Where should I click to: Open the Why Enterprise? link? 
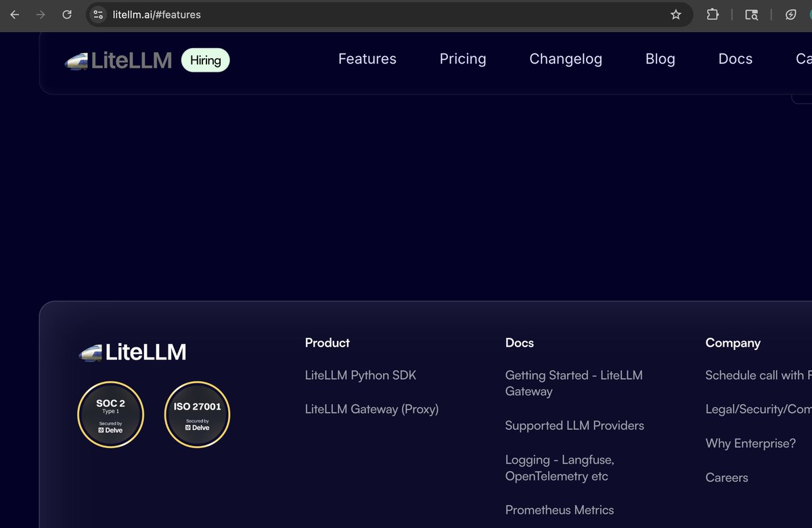750,443
